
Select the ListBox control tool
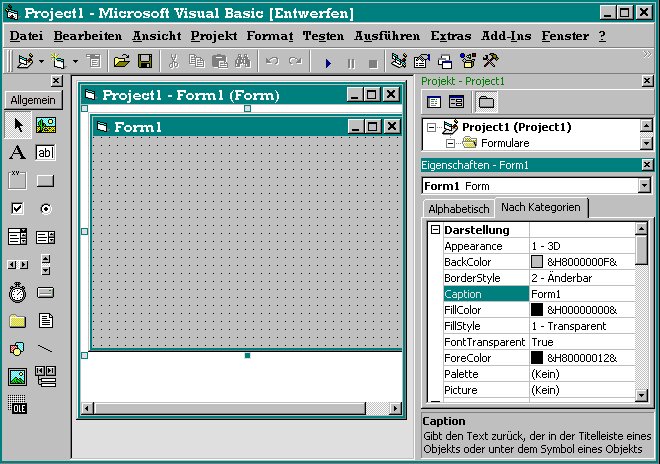point(45,237)
